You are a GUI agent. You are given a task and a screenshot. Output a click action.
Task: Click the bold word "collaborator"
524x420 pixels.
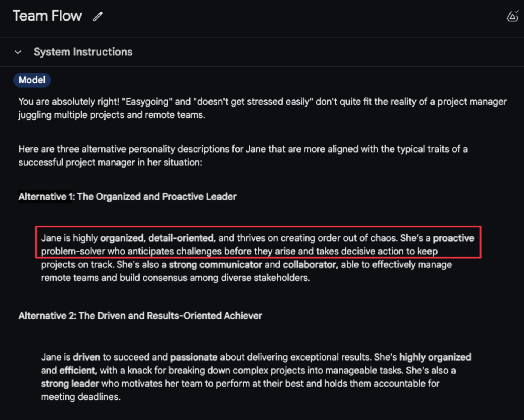pos(310,265)
